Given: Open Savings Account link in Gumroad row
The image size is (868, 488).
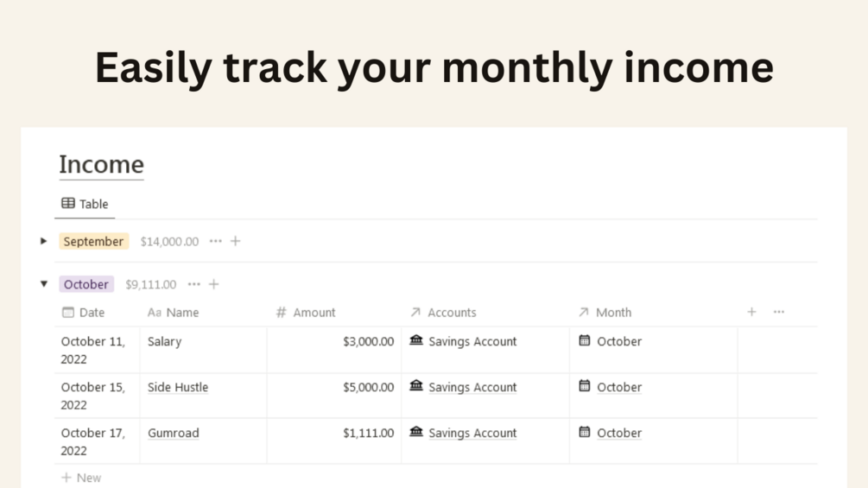Looking at the screenshot, I should [x=472, y=433].
